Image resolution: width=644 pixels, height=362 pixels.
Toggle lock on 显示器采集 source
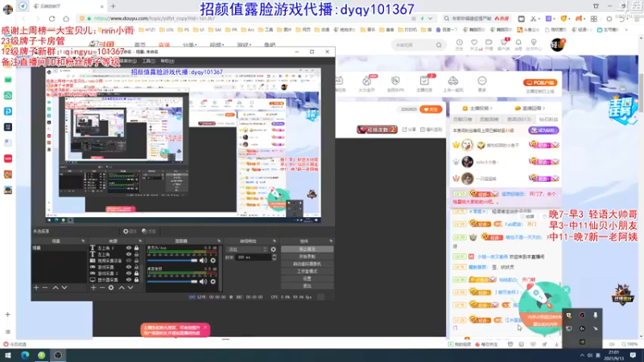(136, 280)
